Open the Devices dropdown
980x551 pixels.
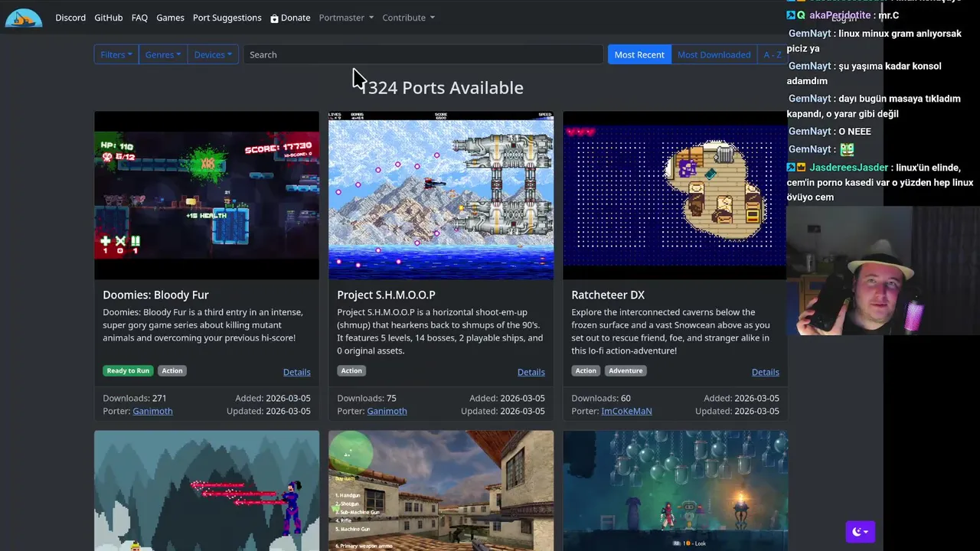(212, 54)
